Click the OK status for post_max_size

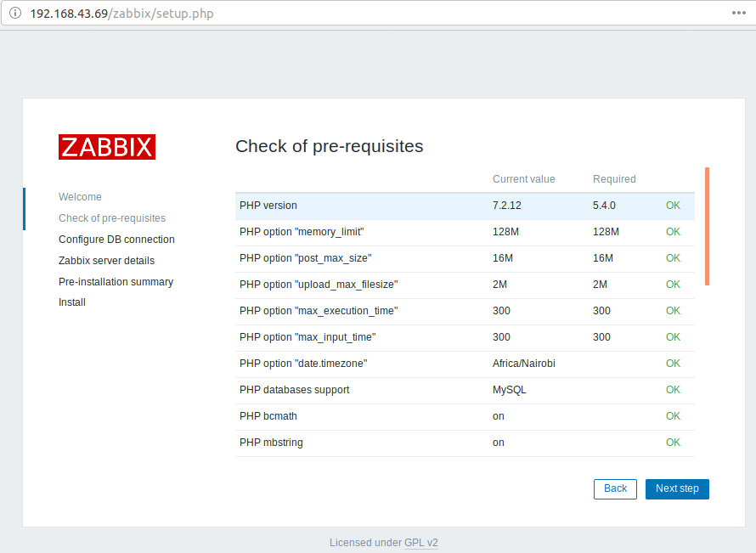click(673, 258)
